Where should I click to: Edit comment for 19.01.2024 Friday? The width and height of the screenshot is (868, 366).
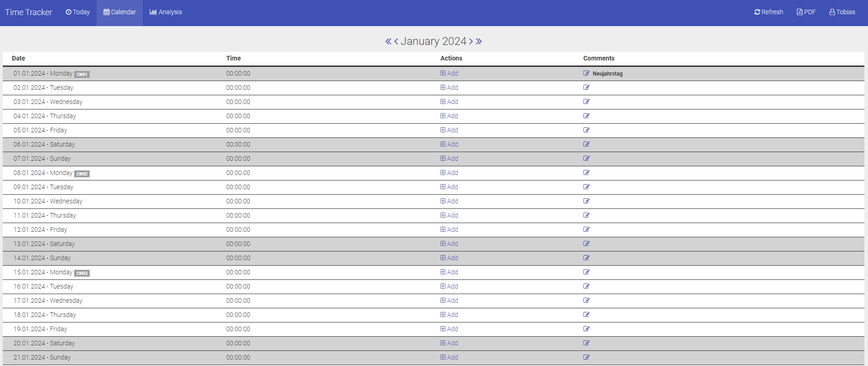(x=587, y=329)
